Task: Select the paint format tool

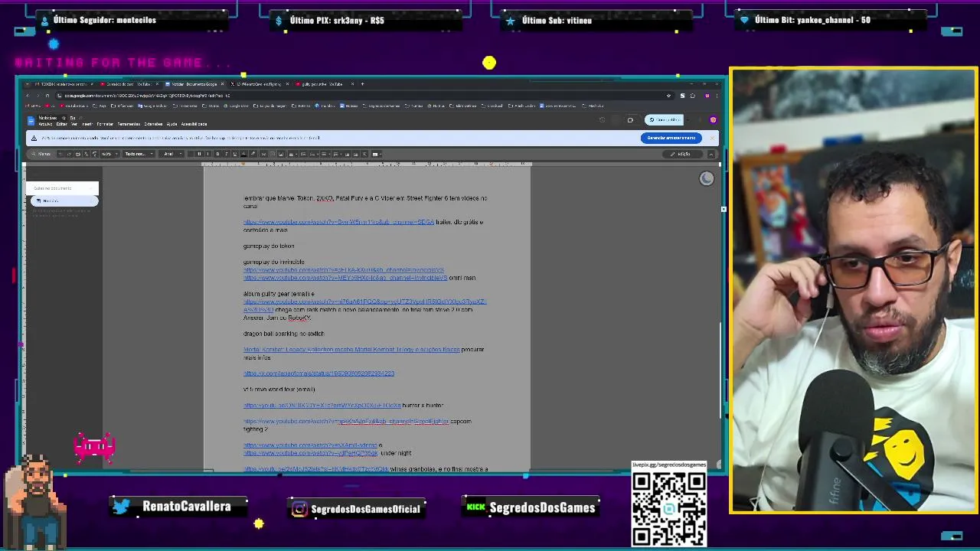Action: pyautogui.click(x=95, y=154)
